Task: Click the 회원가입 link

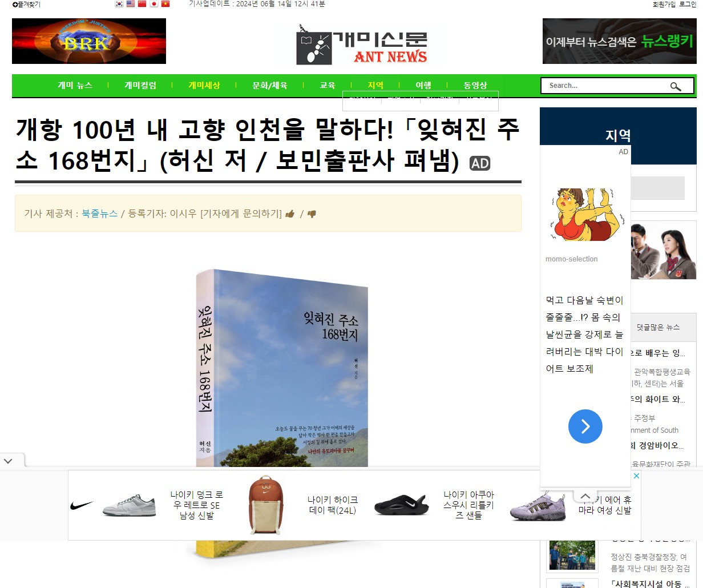Action: pyautogui.click(x=664, y=5)
